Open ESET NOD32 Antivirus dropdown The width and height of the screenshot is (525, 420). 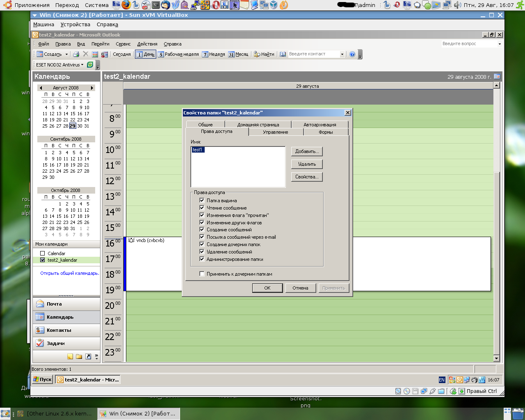[59, 65]
